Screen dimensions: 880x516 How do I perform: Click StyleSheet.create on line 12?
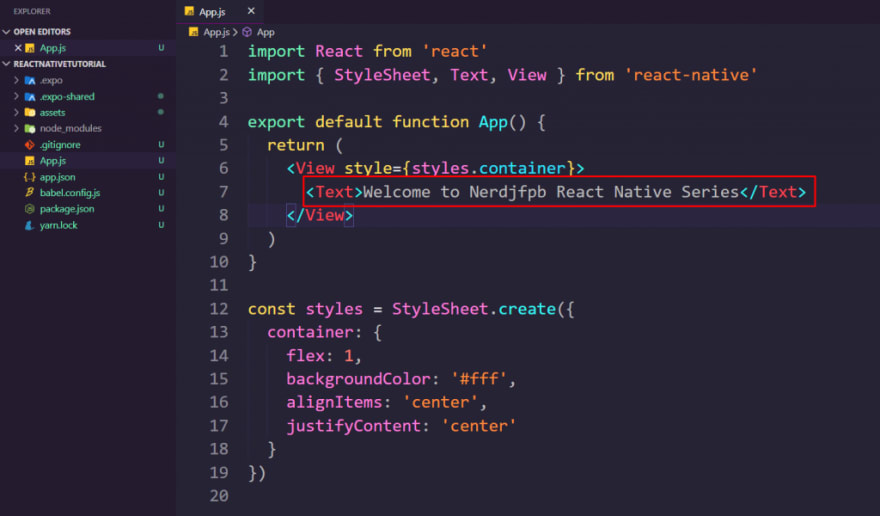point(474,309)
